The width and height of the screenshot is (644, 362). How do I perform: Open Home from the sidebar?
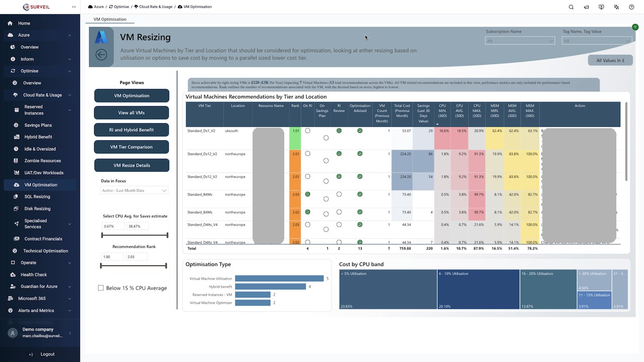click(x=24, y=23)
